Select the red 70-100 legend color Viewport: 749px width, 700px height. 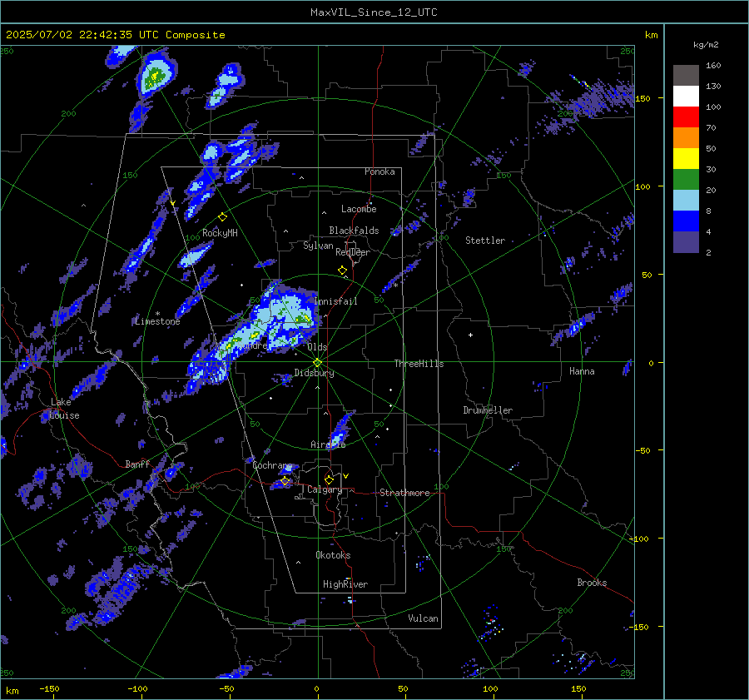click(x=686, y=117)
